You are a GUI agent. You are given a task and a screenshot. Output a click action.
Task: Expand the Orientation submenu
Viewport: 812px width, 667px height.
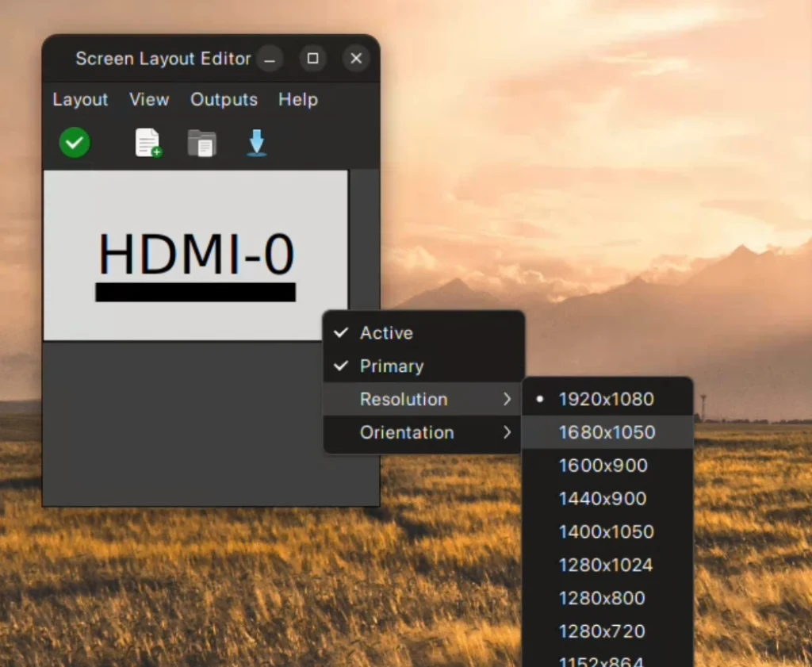407,432
